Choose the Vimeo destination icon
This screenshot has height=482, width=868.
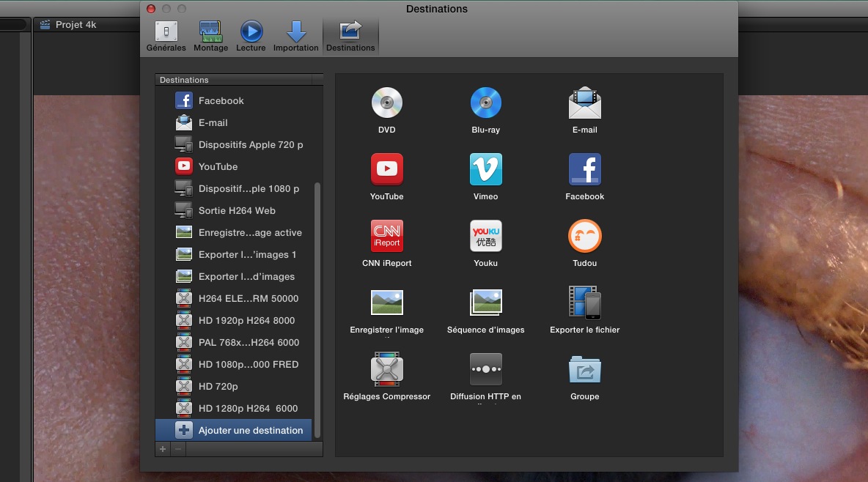pos(485,168)
